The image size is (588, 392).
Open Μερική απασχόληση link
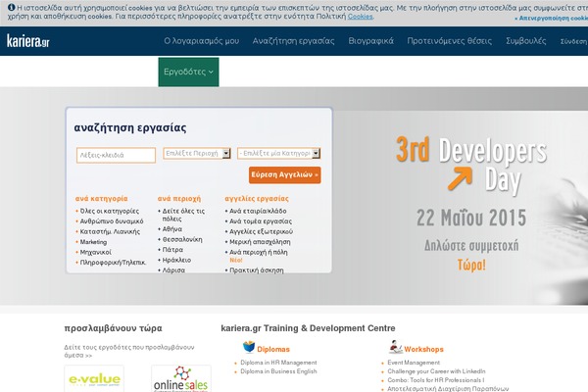(260, 242)
